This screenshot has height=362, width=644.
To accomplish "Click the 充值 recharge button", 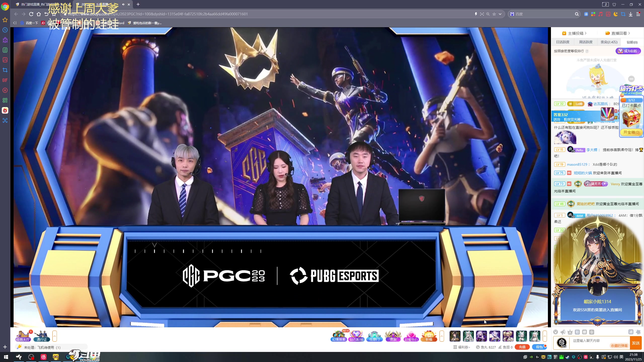I will point(522,347).
